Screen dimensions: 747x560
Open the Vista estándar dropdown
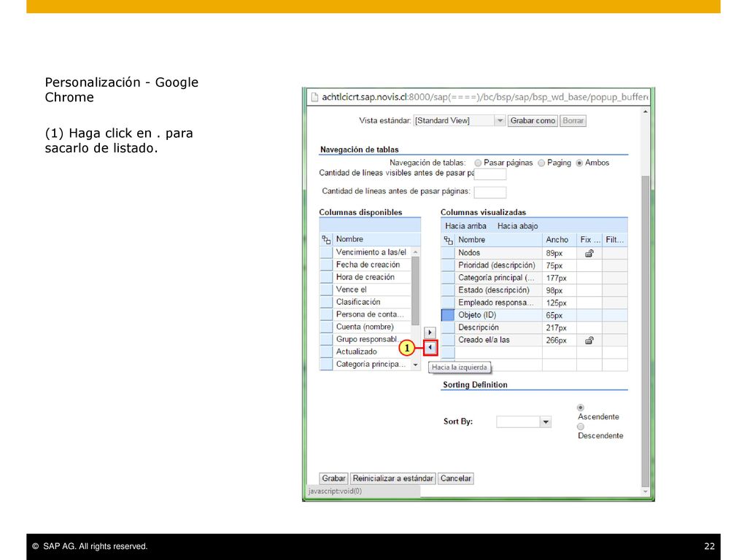(499, 121)
